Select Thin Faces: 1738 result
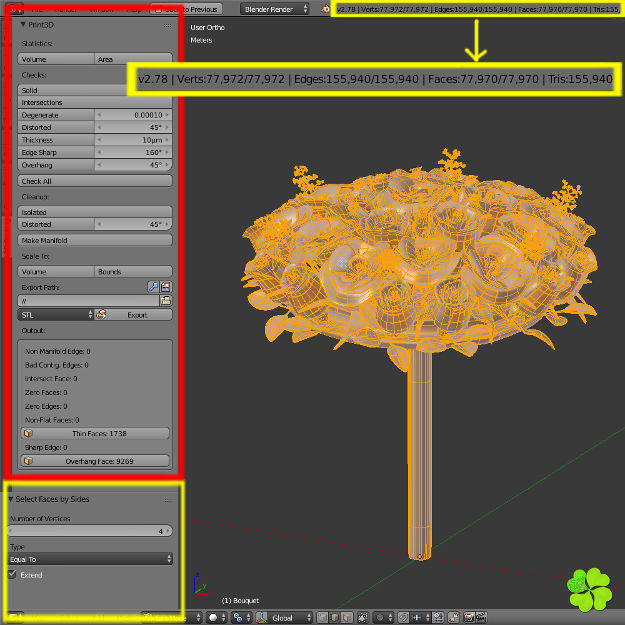 [95, 433]
